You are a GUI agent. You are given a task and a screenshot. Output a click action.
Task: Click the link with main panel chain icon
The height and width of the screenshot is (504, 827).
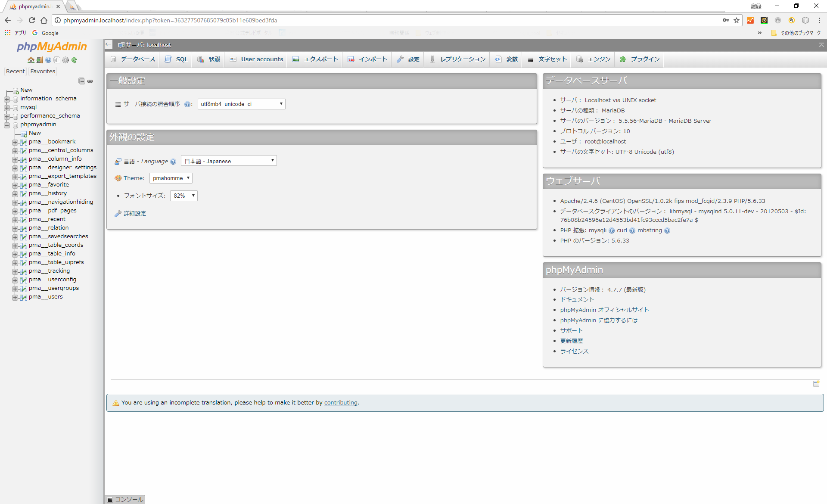click(90, 81)
